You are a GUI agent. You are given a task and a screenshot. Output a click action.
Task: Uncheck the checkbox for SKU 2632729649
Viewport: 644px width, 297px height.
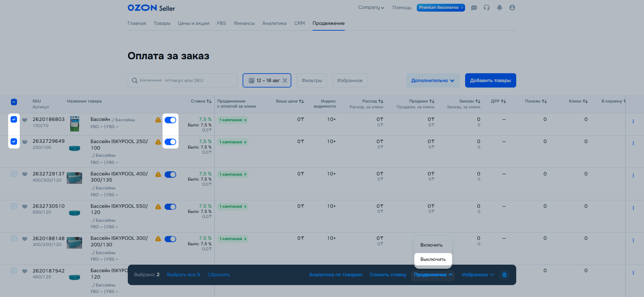[14, 141]
